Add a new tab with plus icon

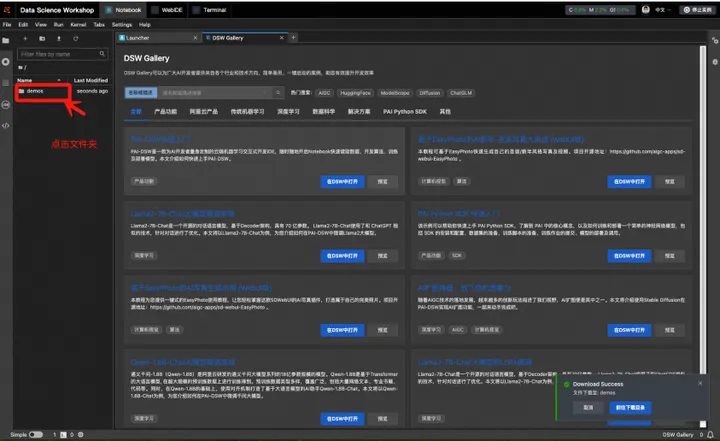(293, 37)
